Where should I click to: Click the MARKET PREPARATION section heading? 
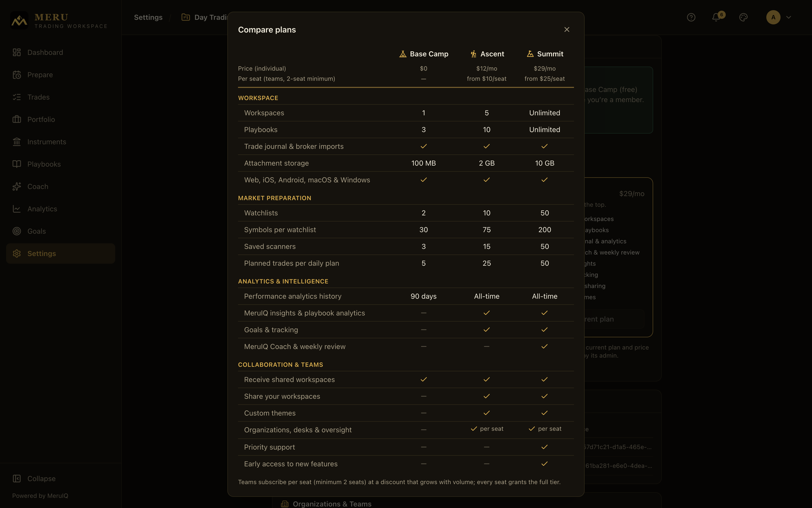coord(275,198)
